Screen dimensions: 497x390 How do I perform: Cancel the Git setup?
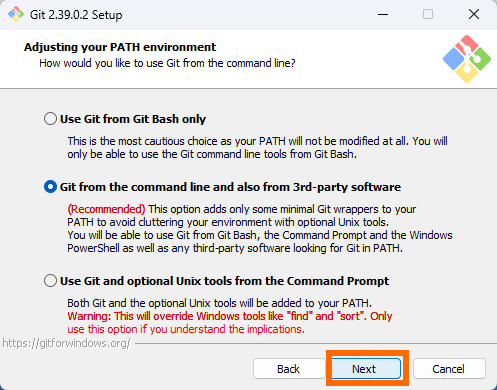(449, 369)
